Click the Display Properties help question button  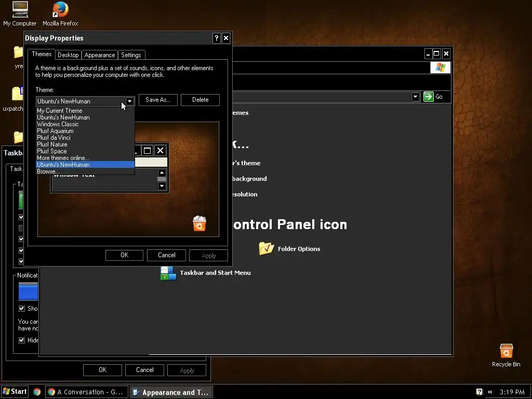click(217, 38)
